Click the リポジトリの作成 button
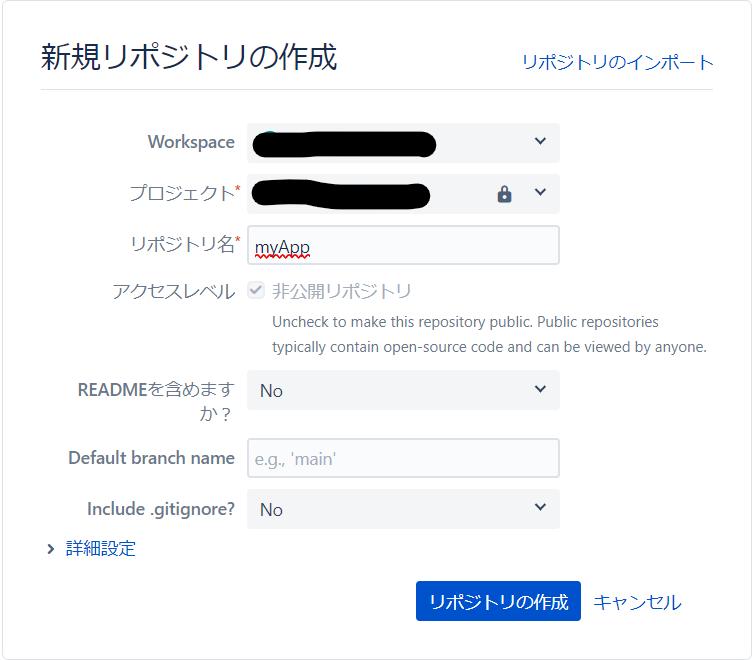 coord(498,601)
